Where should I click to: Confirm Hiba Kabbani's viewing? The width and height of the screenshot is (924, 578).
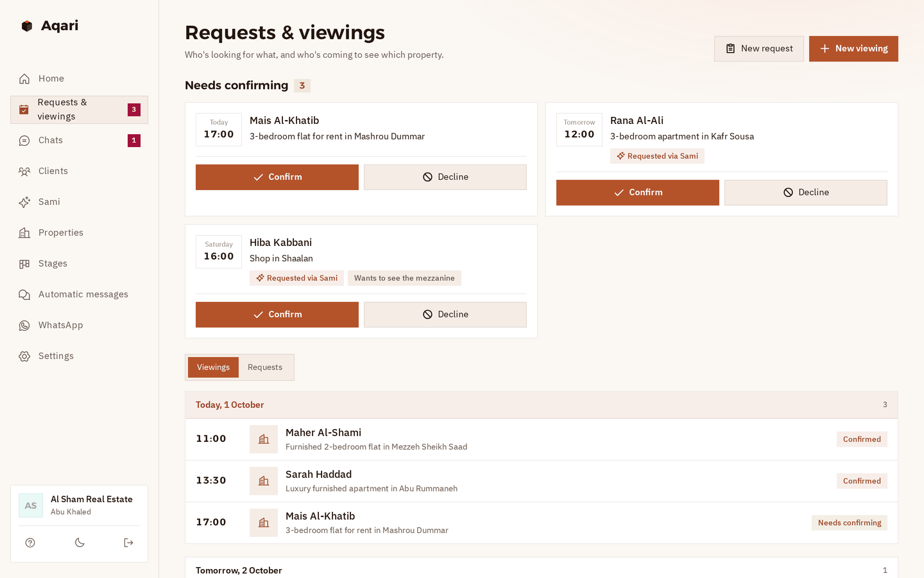277,315
